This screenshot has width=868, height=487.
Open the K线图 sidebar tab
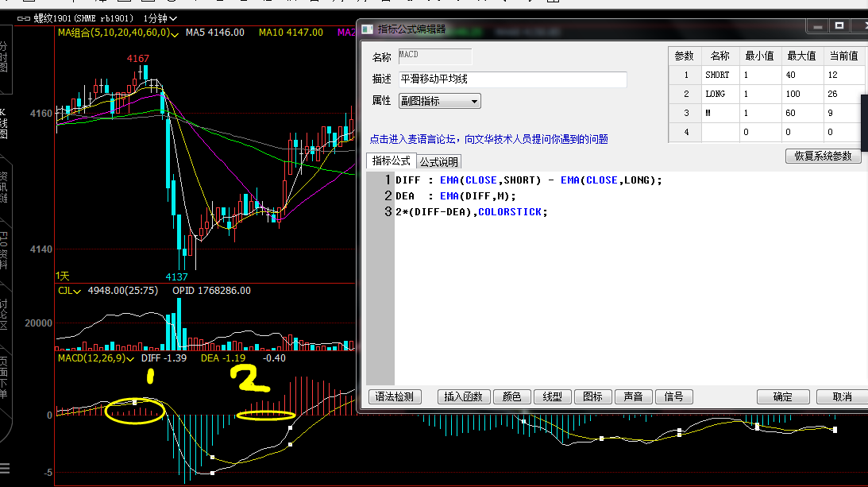[x=4, y=125]
